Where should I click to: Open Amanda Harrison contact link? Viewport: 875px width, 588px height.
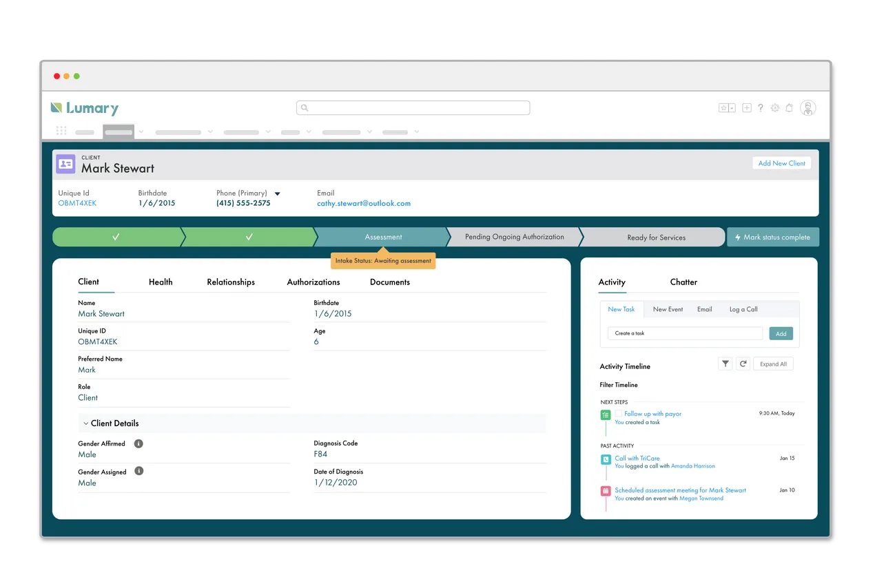(693, 466)
